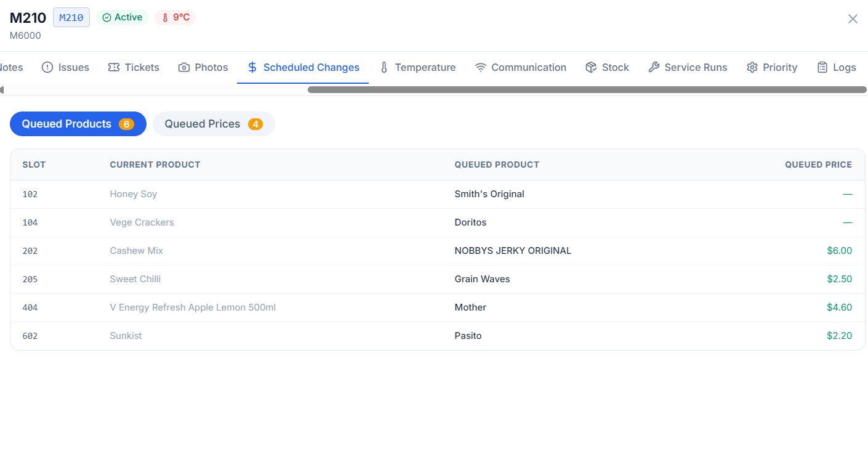Select slot 205 cell
This screenshot has width=868, height=472.
pyautogui.click(x=30, y=279)
